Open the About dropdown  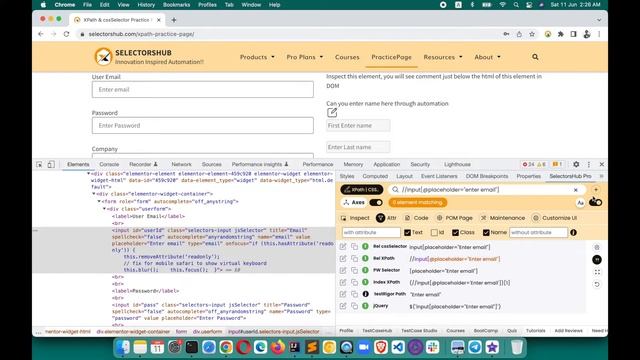(x=487, y=57)
